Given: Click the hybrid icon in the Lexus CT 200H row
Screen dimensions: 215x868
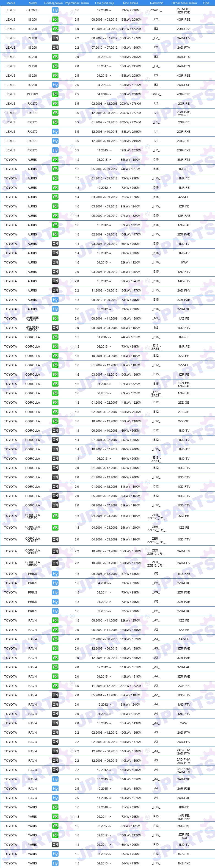Looking at the screenshot, I should (55, 10).
